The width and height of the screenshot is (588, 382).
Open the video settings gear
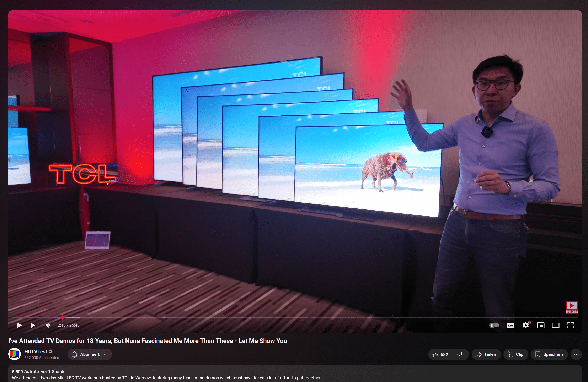point(526,325)
